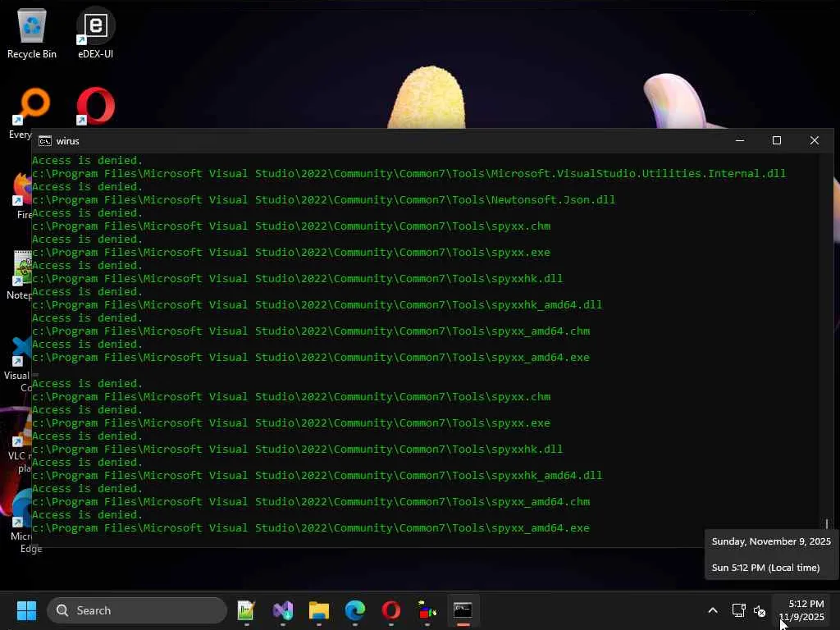Viewport: 840px width, 630px height.
Task: Open the colorful blocks app in taskbar
Action: point(427,610)
